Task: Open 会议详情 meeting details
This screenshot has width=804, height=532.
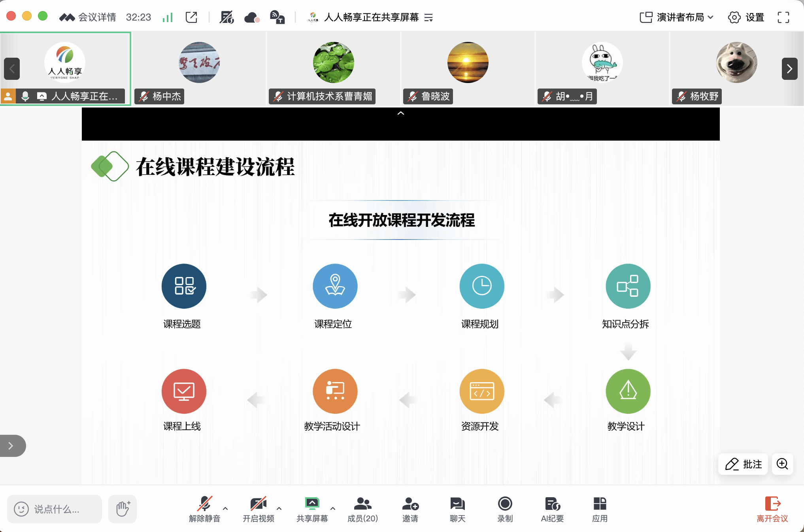Action: (x=97, y=17)
